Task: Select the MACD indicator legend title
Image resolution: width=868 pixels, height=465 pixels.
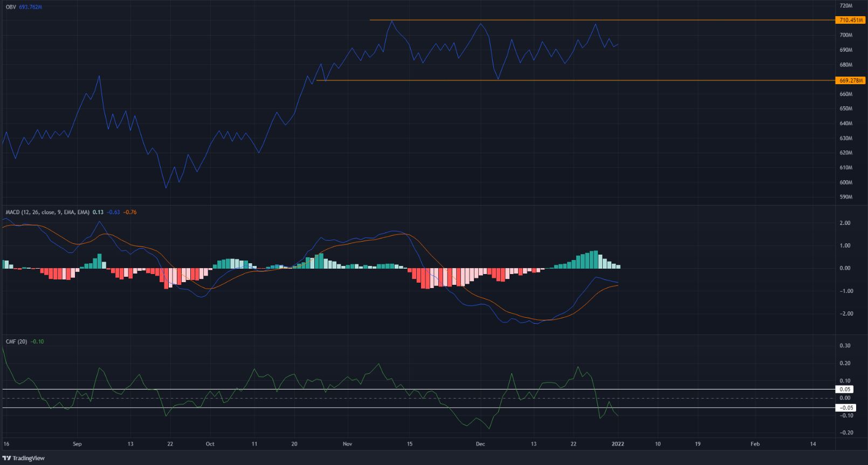Action: pos(47,213)
